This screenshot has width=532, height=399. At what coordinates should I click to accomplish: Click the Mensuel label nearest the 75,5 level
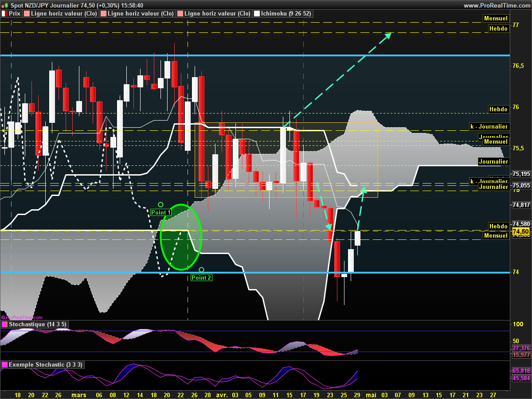point(496,141)
